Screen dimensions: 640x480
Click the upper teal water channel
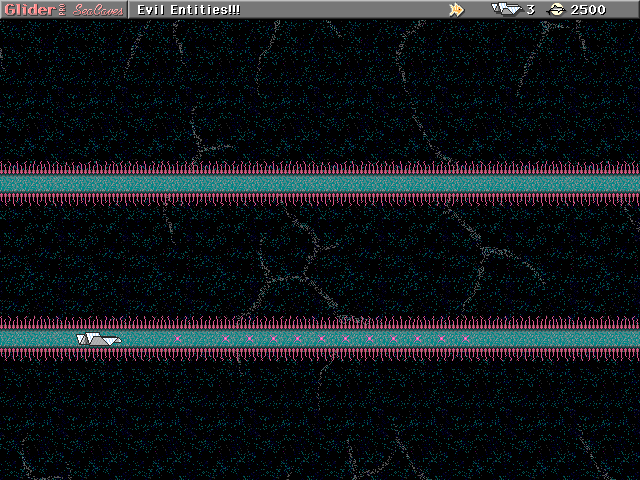[x=320, y=183]
